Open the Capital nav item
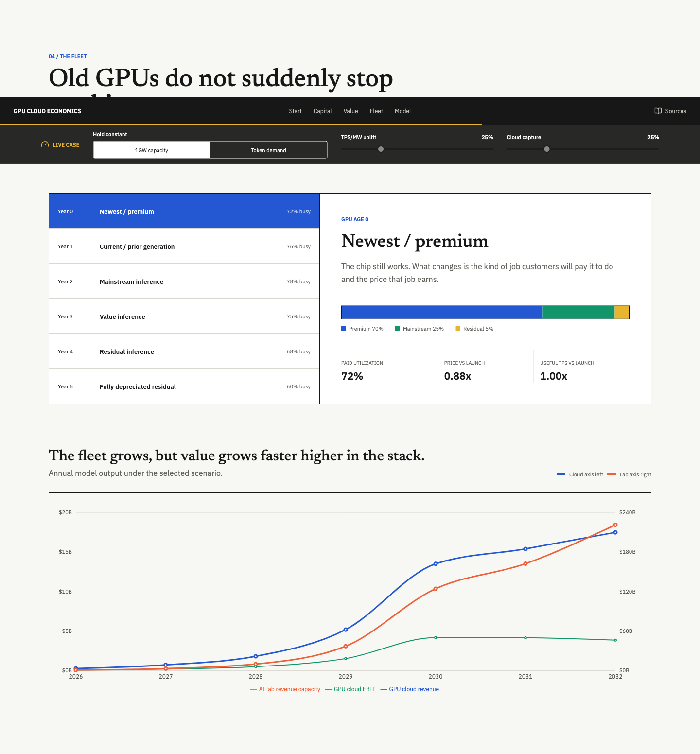Viewport: 700px width, 754px height. click(x=323, y=111)
